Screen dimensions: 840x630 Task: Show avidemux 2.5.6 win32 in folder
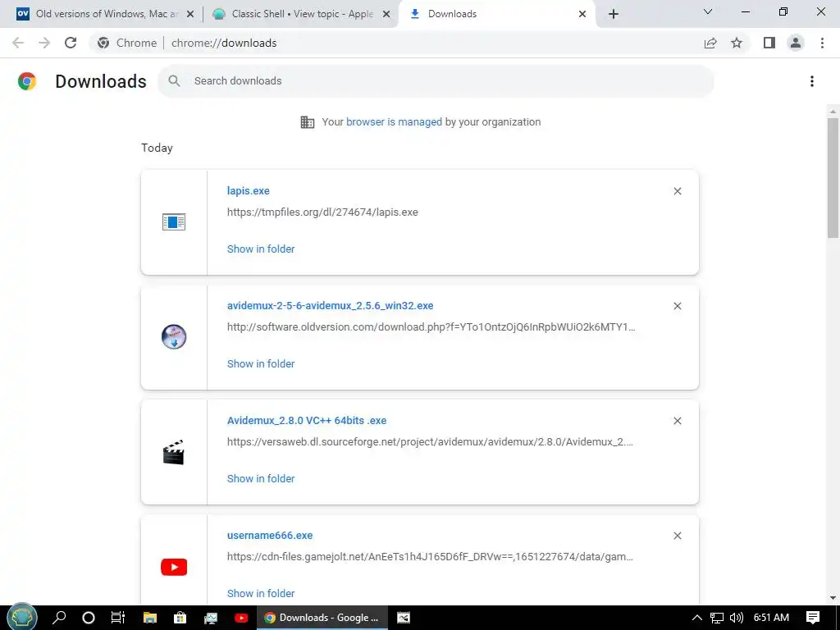[261, 363]
